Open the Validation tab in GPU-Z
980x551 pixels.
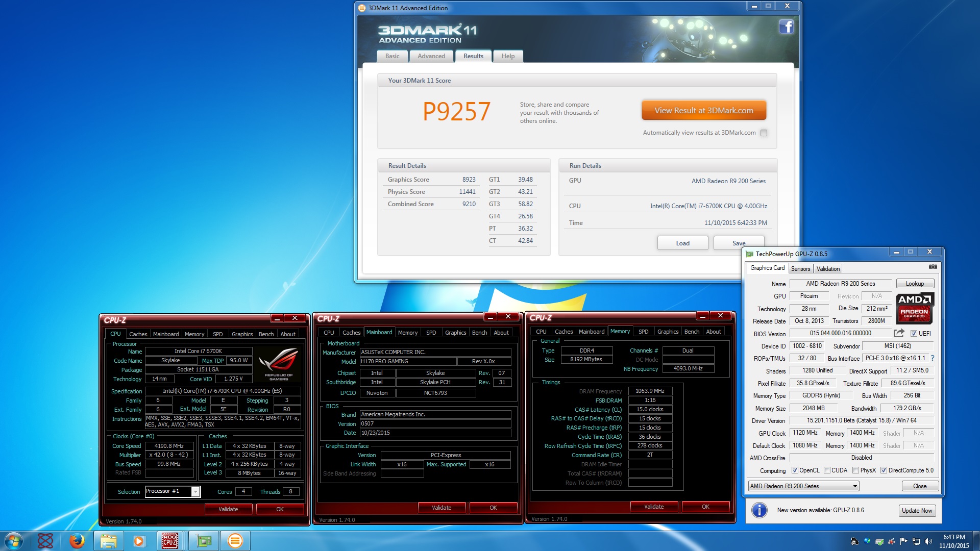(827, 269)
